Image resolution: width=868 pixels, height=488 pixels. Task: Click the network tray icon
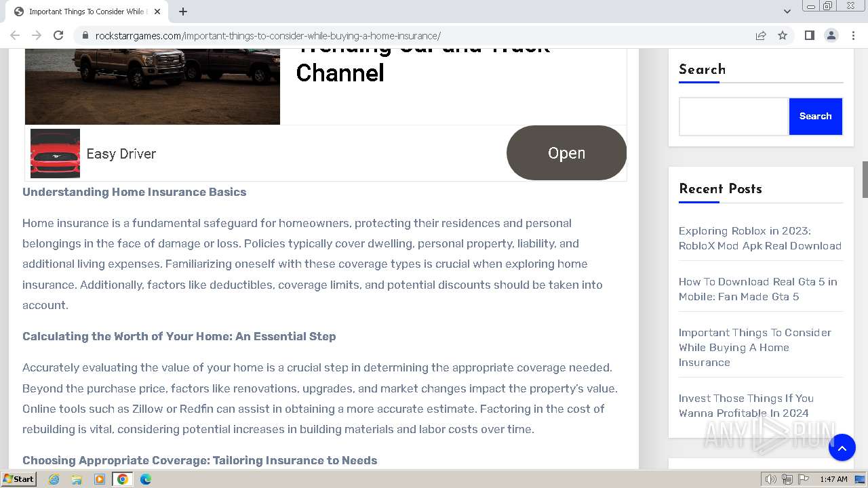click(787, 479)
